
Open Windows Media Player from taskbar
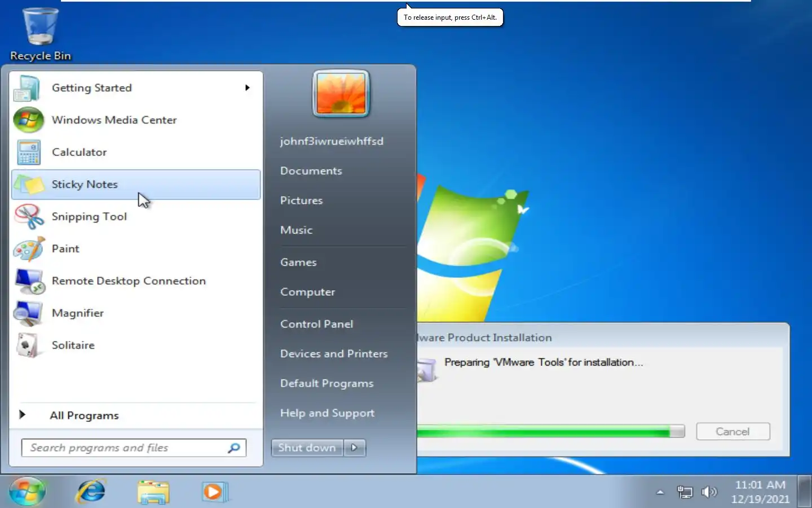click(214, 492)
